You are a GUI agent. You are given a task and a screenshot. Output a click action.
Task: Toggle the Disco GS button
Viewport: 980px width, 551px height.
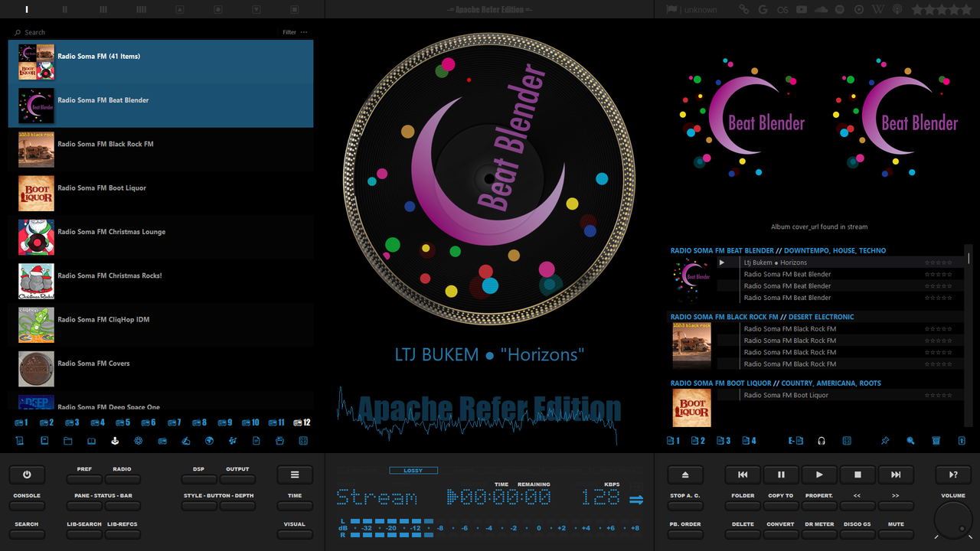click(857, 533)
